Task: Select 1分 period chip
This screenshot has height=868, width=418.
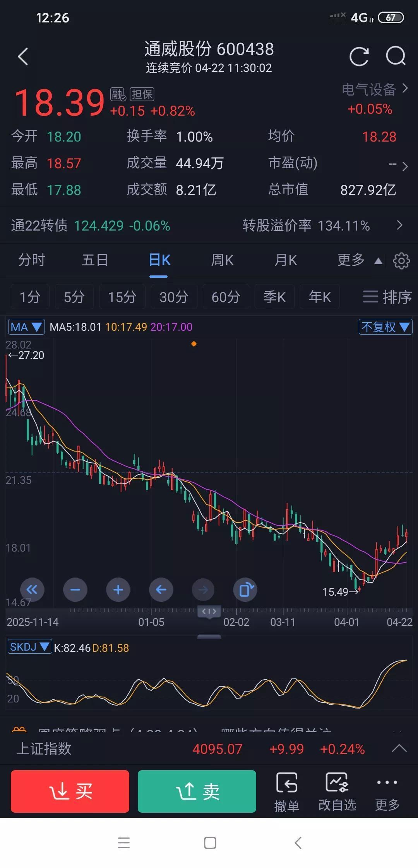Action: tap(30, 297)
